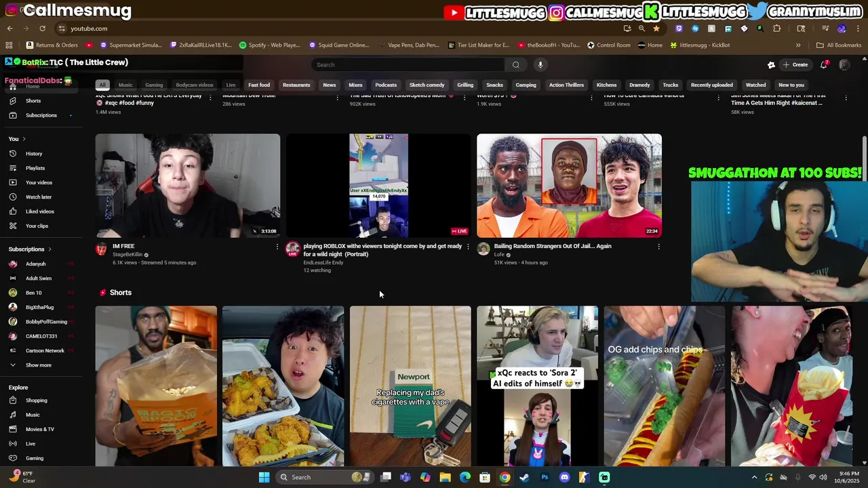Open Subscriptions in the left sidebar
Screen dimensions: 868x488
click(x=41, y=115)
